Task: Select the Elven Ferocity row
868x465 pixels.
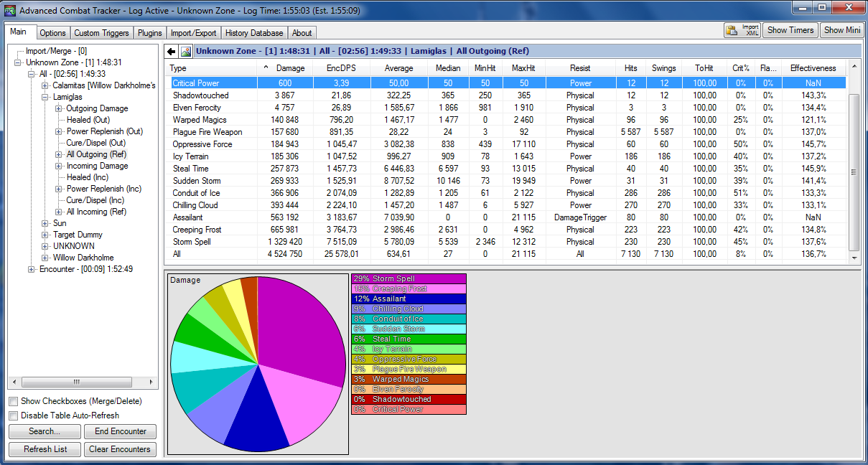Action: coord(506,108)
